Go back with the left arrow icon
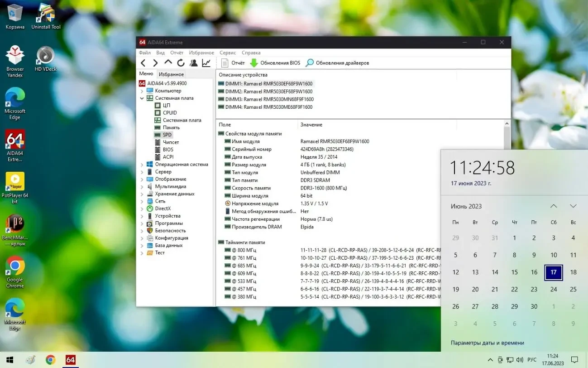588x368 pixels. [x=143, y=63]
